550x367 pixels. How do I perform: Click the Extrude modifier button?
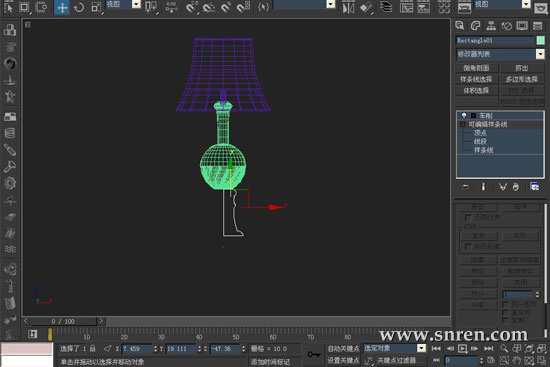coord(522,68)
